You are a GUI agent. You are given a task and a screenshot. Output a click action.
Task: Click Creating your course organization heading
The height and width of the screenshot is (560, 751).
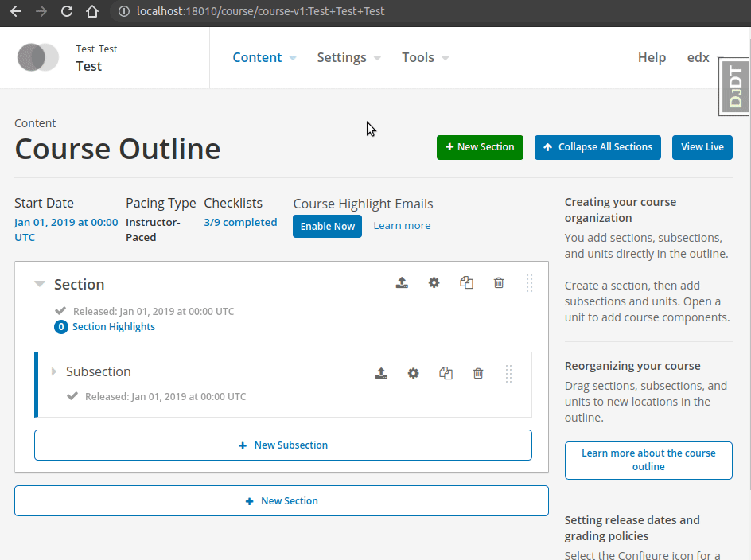click(621, 210)
